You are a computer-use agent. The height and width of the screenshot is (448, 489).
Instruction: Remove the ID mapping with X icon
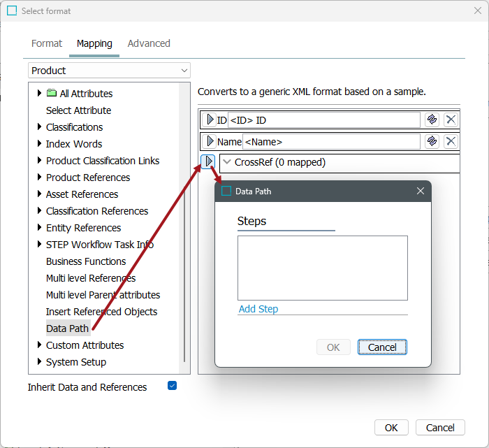(451, 120)
